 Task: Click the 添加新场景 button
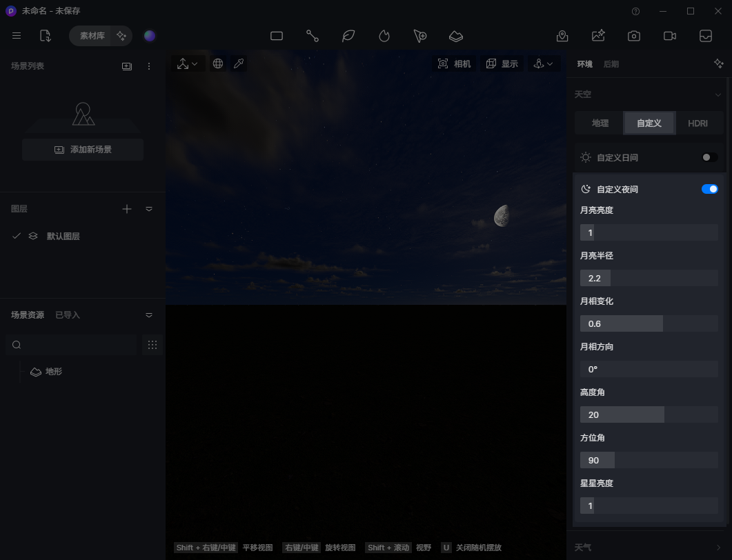(83, 150)
